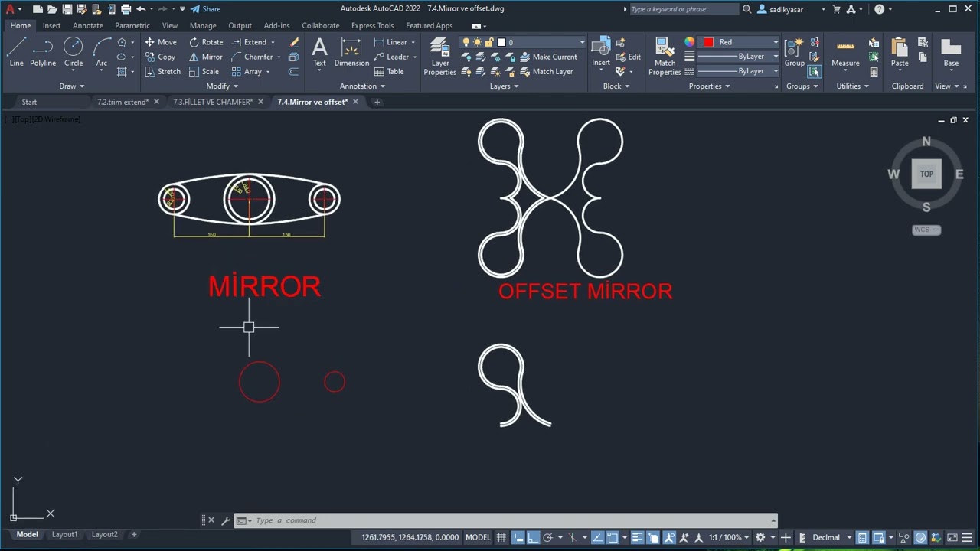This screenshot has height=551, width=980.
Task: Toggle layer light bulb on/off in layer dropdown
Action: point(465,42)
